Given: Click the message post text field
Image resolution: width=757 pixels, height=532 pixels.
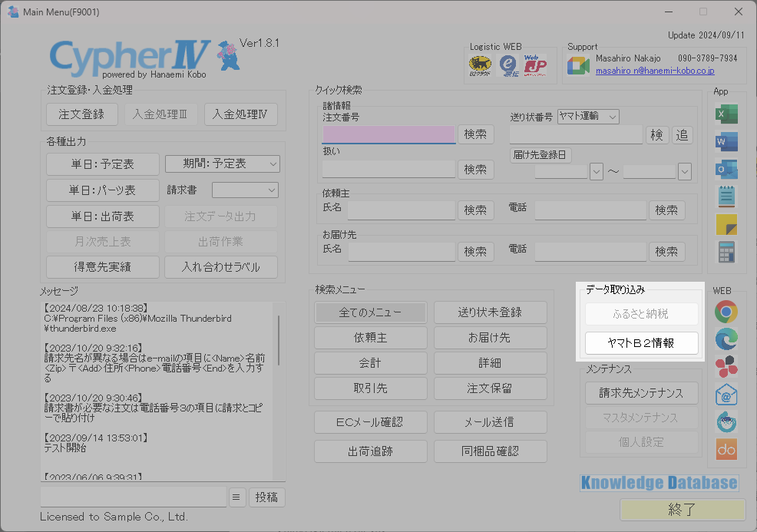Looking at the screenshot, I should 134,497.
